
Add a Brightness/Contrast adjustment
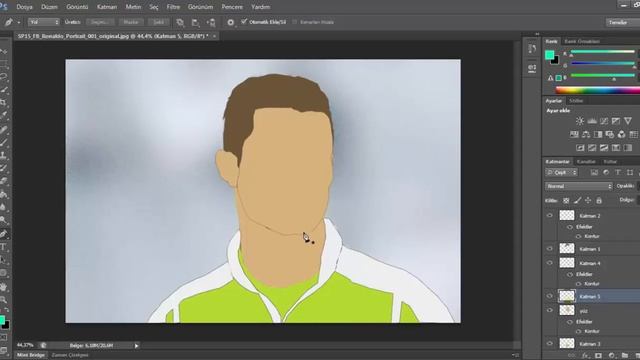coord(580,121)
